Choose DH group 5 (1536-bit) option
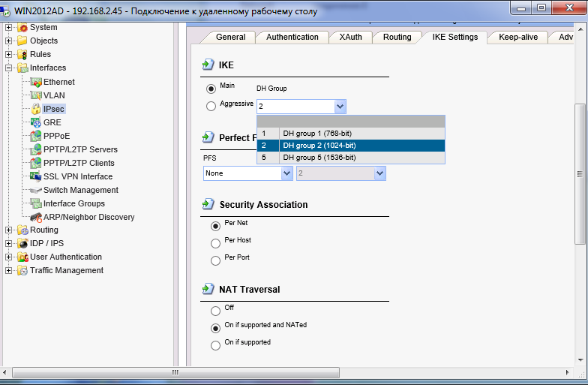The width and height of the screenshot is (588, 385). 318,158
